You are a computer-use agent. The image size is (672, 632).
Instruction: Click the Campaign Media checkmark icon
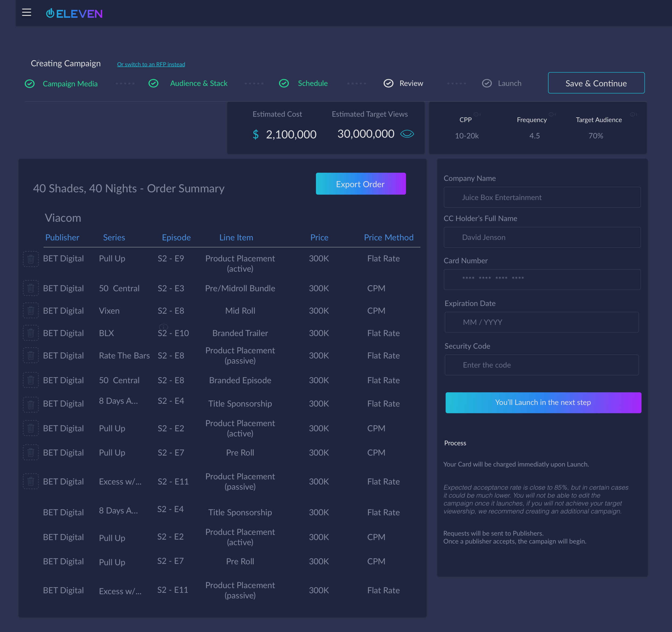(x=30, y=84)
